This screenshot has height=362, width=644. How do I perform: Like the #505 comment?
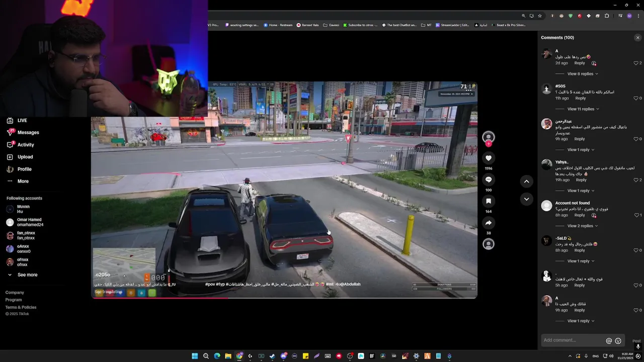point(636,99)
